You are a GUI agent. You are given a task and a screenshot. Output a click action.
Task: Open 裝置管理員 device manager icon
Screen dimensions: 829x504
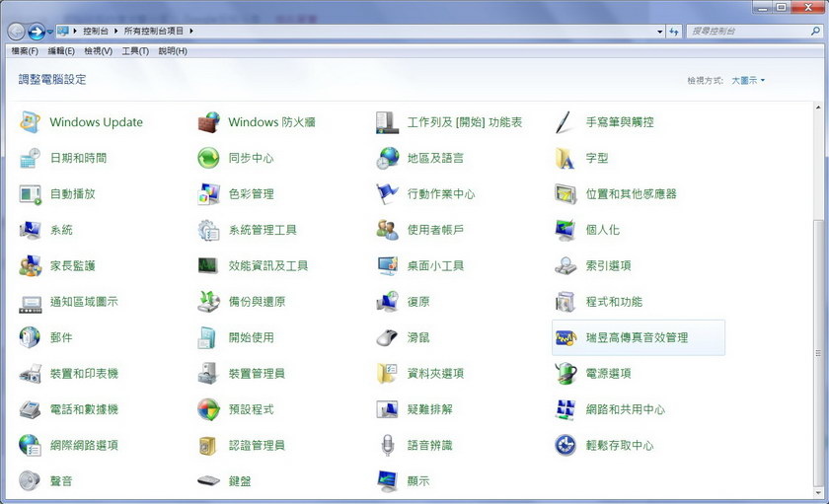click(x=208, y=374)
